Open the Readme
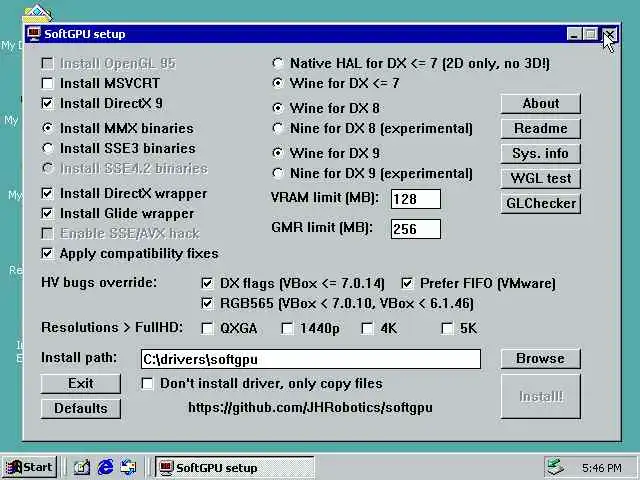The width and height of the screenshot is (640, 480). (x=540, y=129)
